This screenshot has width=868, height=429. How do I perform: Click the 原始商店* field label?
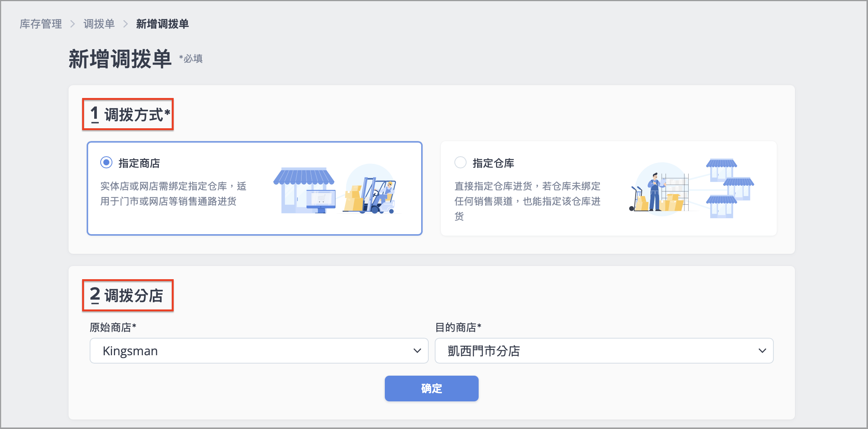tap(113, 327)
